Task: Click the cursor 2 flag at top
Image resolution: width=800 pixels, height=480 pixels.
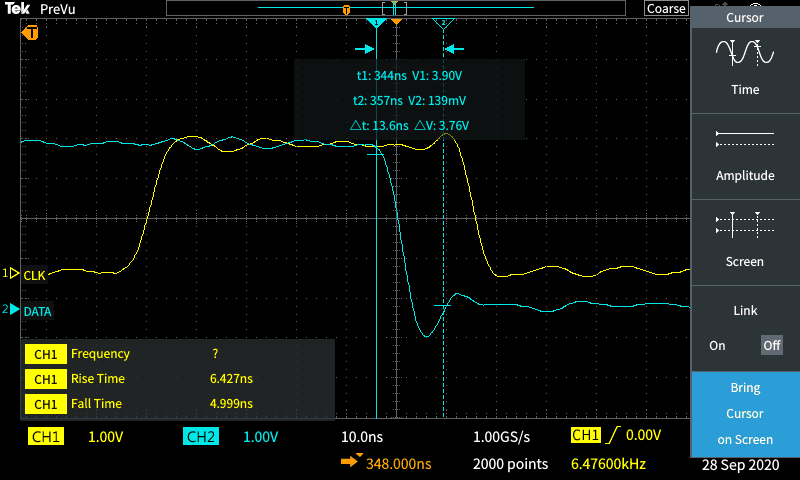Action: (444, 22)
